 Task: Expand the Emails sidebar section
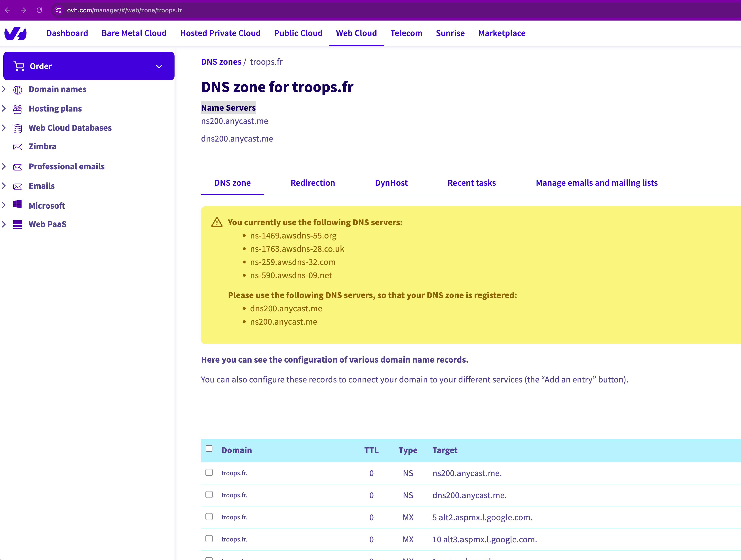(x=4, y=186)
